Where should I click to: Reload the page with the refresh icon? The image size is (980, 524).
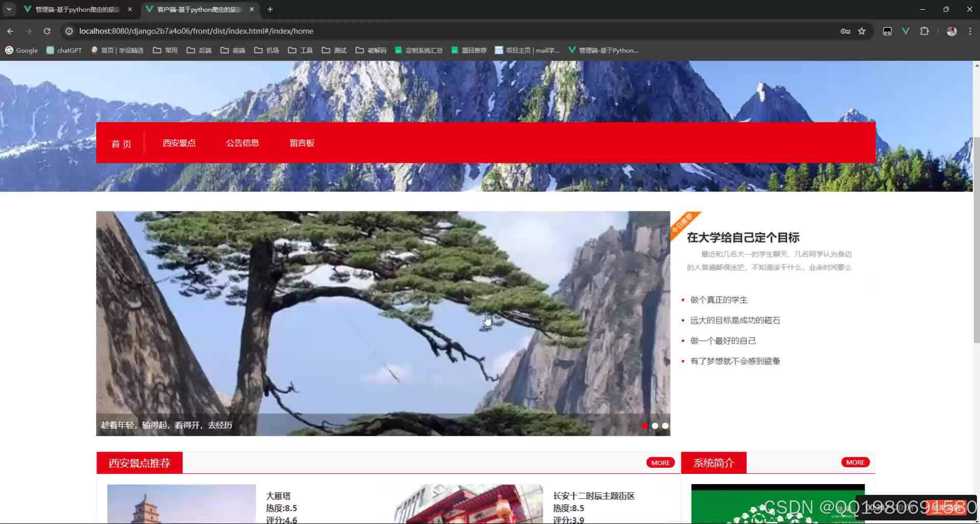click(x=47, y=31)
